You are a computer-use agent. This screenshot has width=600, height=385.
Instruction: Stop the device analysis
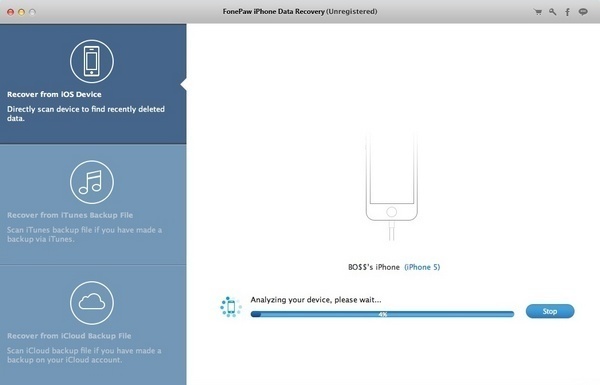coord(550,311)
